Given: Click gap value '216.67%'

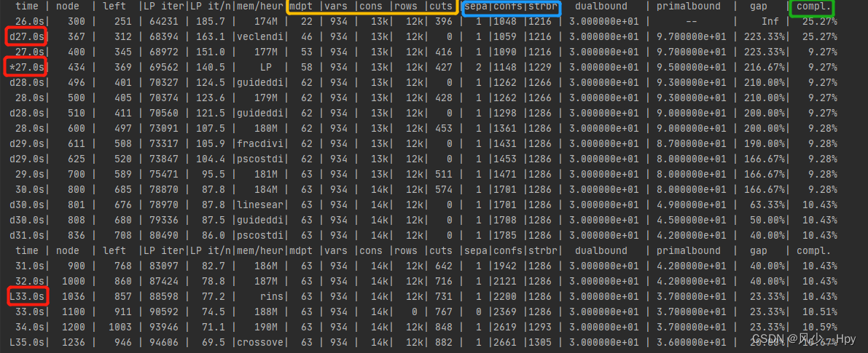Looking at the screenshot, I should click(765, 68).
